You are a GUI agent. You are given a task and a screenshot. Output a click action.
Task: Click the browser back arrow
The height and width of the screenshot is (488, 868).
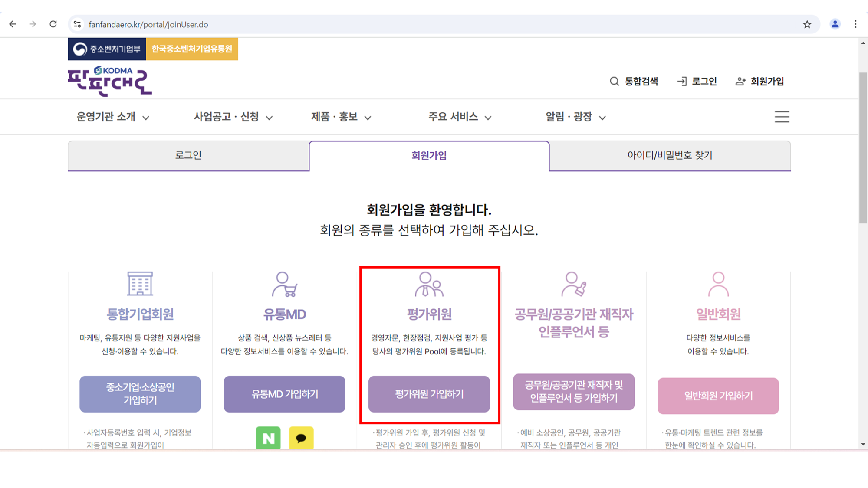pyautogui.click(x=13, y=24)
